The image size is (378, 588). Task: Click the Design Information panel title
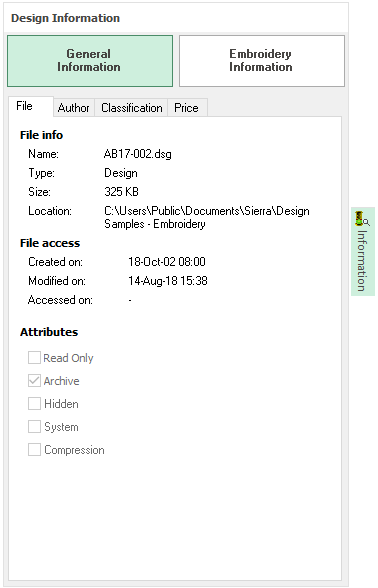point(65,18)
